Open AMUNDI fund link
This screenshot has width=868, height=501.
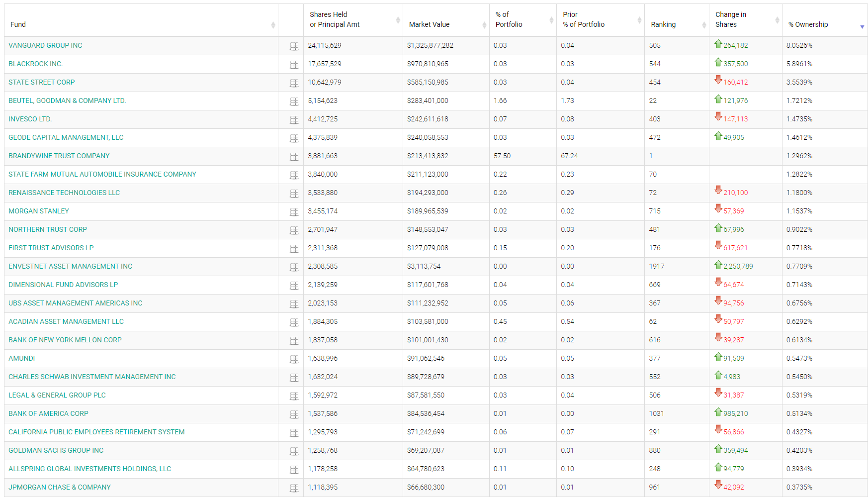(x=21, y=358)
